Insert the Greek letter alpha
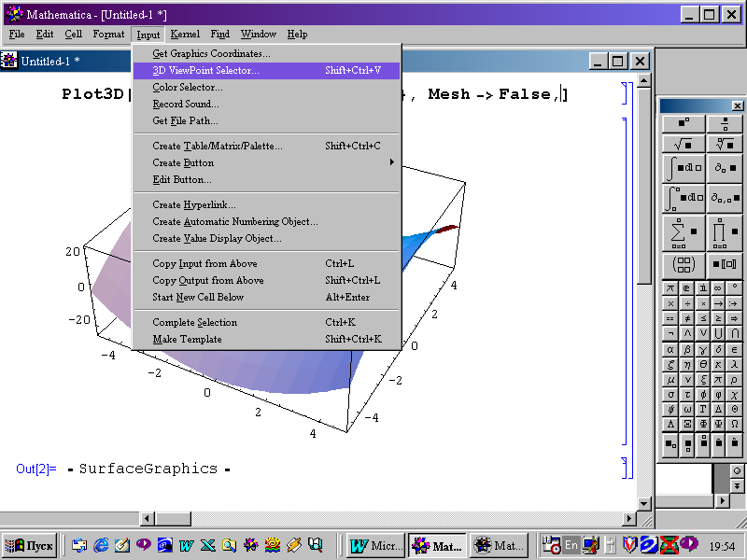Screen dimensions: 747x560 click(x=670, y=349)
